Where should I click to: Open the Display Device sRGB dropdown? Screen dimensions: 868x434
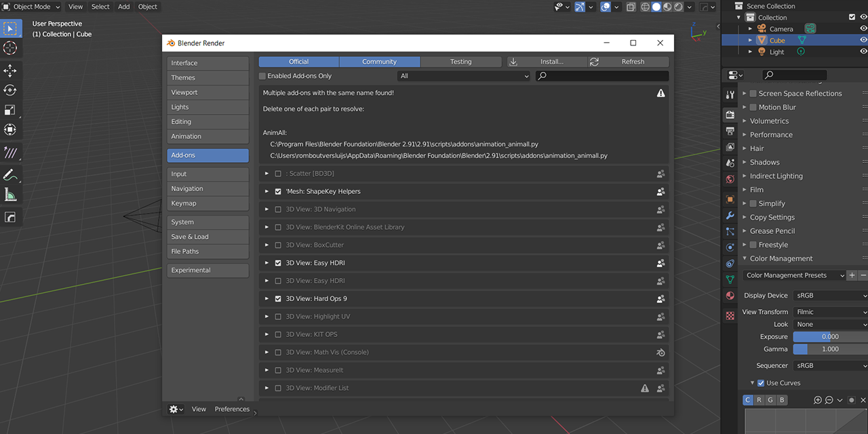(x=829, y=295)
